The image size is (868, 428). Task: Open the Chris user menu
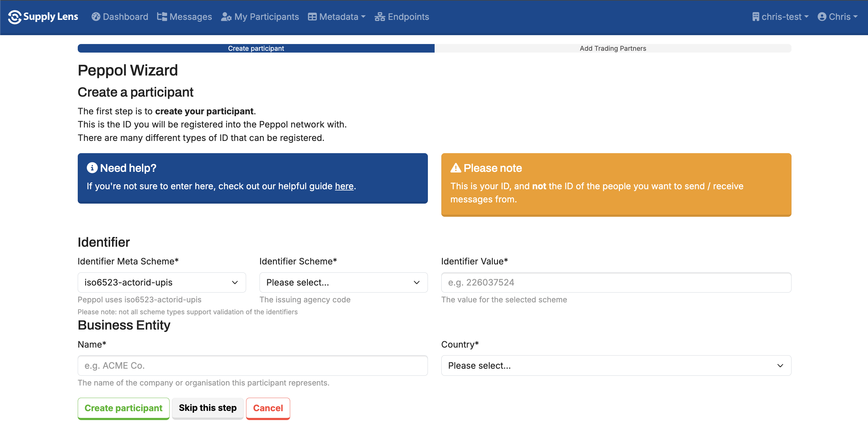pos(837,17)
